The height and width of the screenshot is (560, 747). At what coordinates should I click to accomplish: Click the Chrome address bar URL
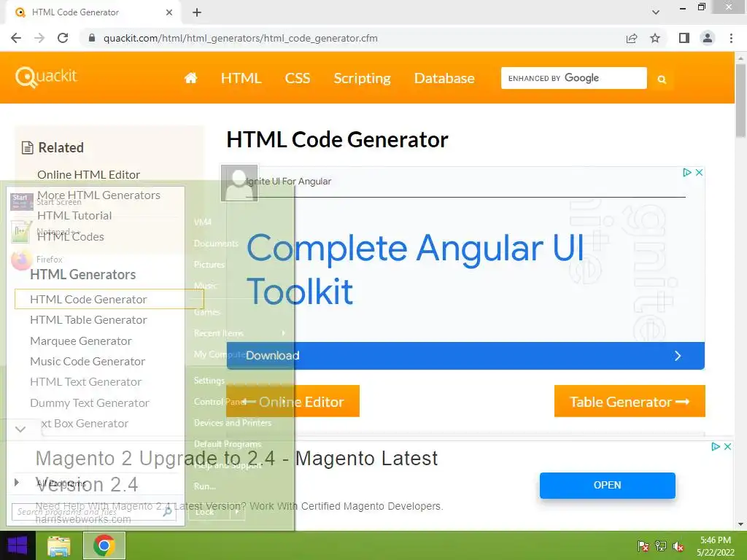click(240, 38)
